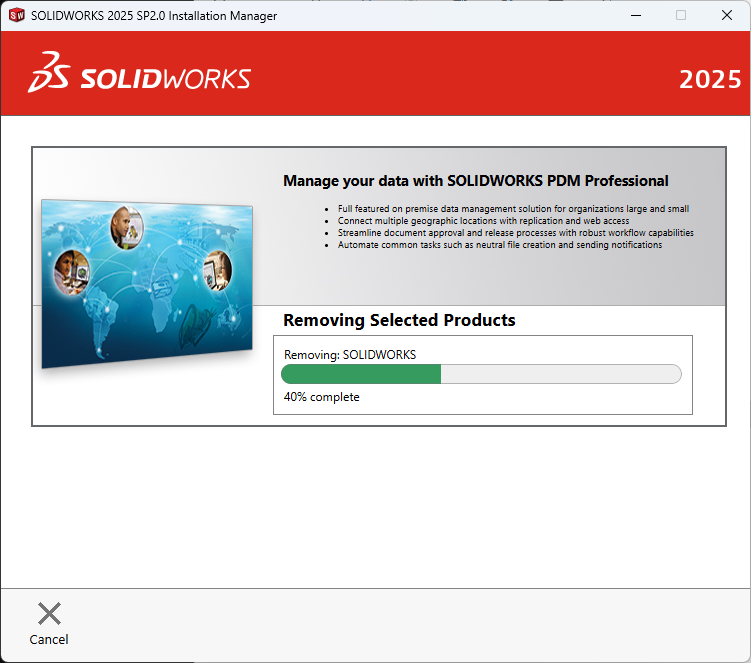
Task: Click the 'Removing Selected Products' heading
Action: pyautogui.click(x=399, y=320)
